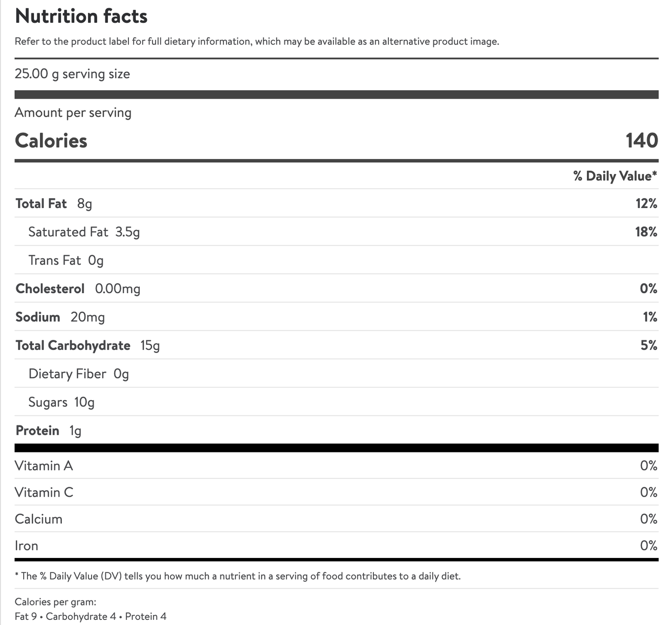This screenshot has height=625, width=672.
Task: Click the Calories per gram footnote
Action: 55,602
